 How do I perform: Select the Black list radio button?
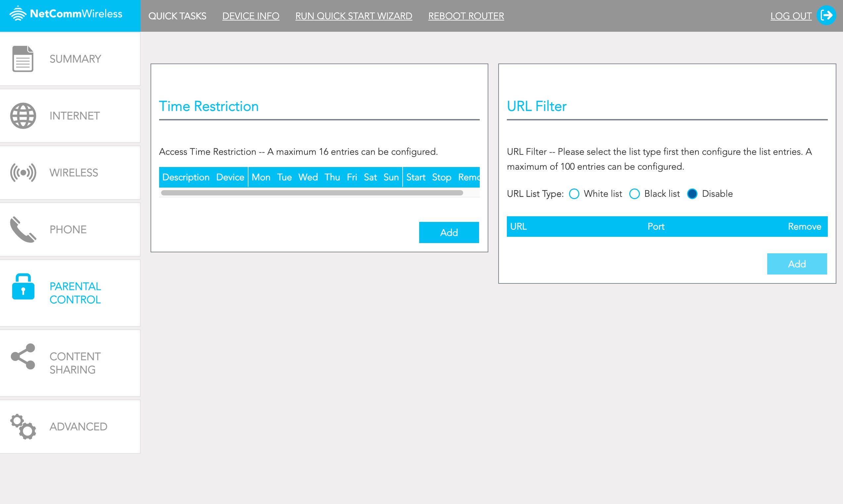(x=634, y=194)
